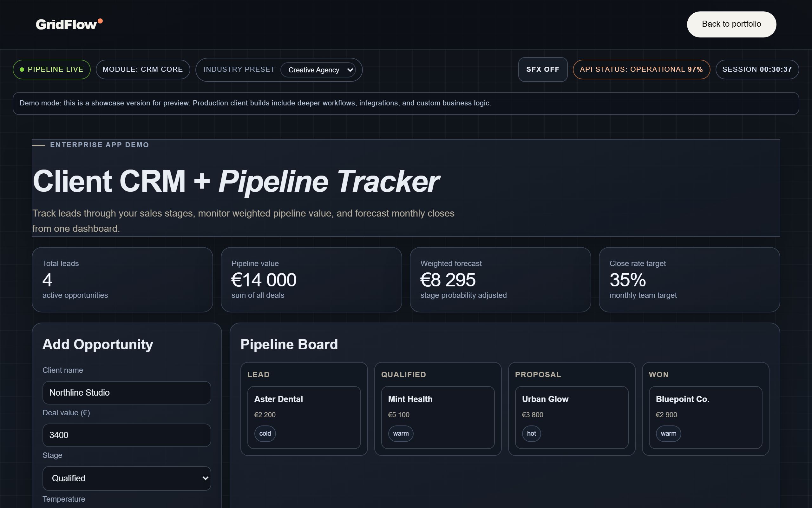The image size is (812, 508).
Task: Open the Stage dropdown showing Qualified
Action: pos(127,478)
